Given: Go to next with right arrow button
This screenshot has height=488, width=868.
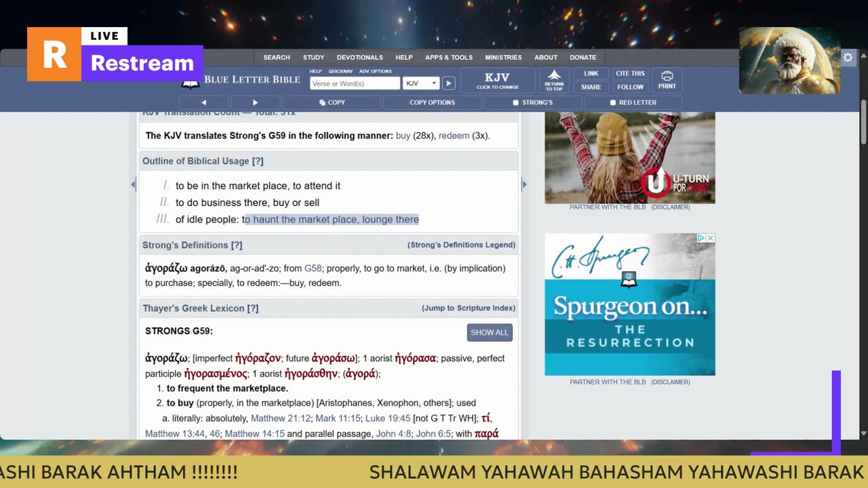Looking at the screenshot, I should [x=255, y=102].
